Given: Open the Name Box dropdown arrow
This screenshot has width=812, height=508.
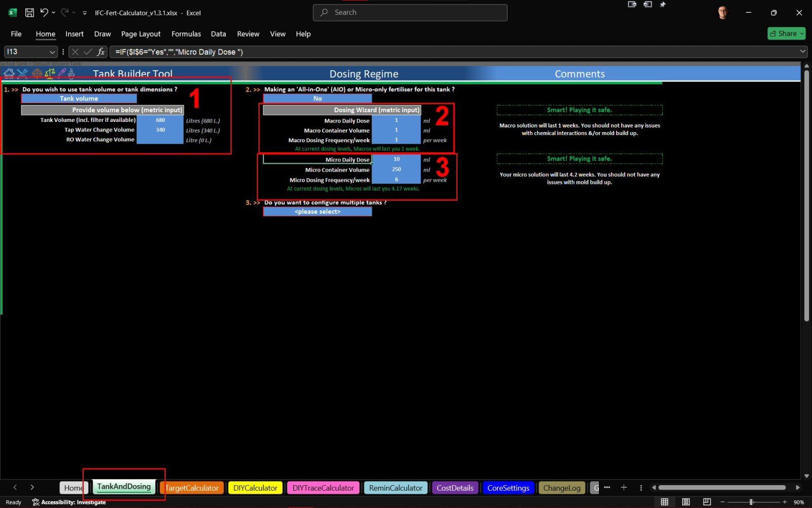Looking at the screenshot, I should (x=52, y=52).
